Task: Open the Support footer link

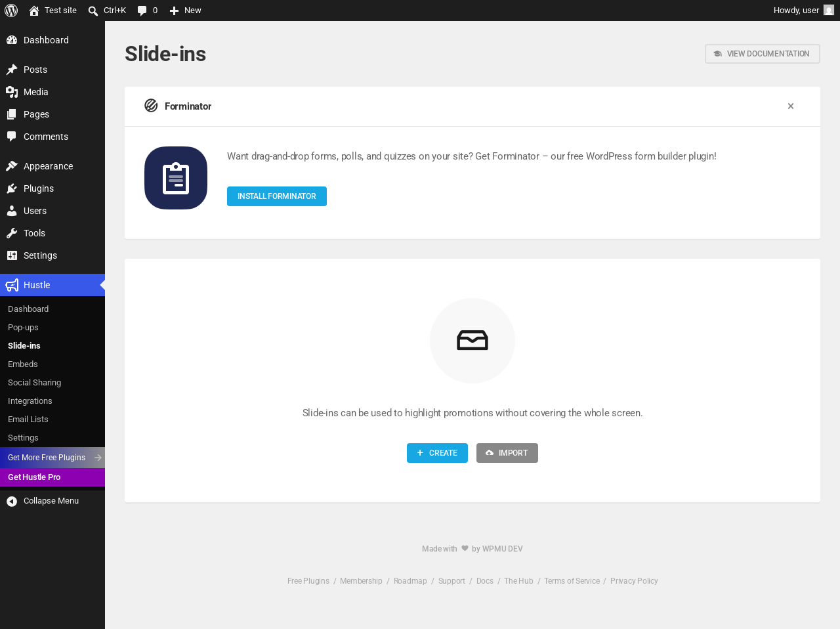Action: (x=451, y=581)
